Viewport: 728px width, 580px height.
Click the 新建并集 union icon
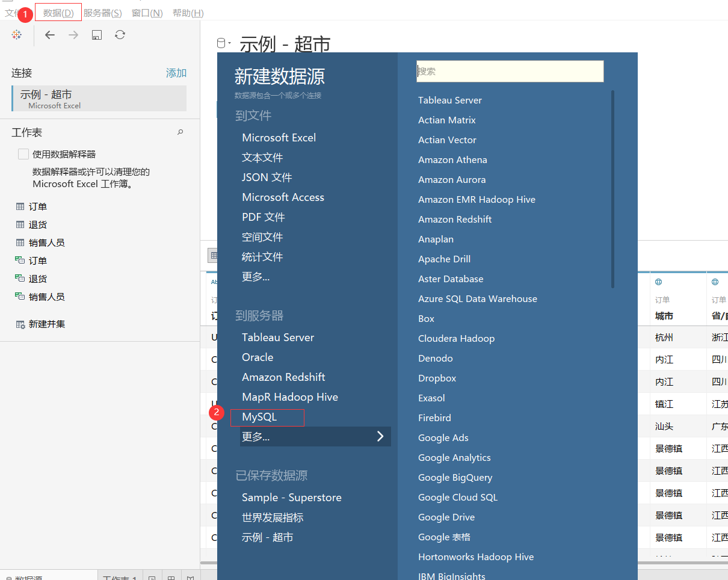(x=20, y=324)
